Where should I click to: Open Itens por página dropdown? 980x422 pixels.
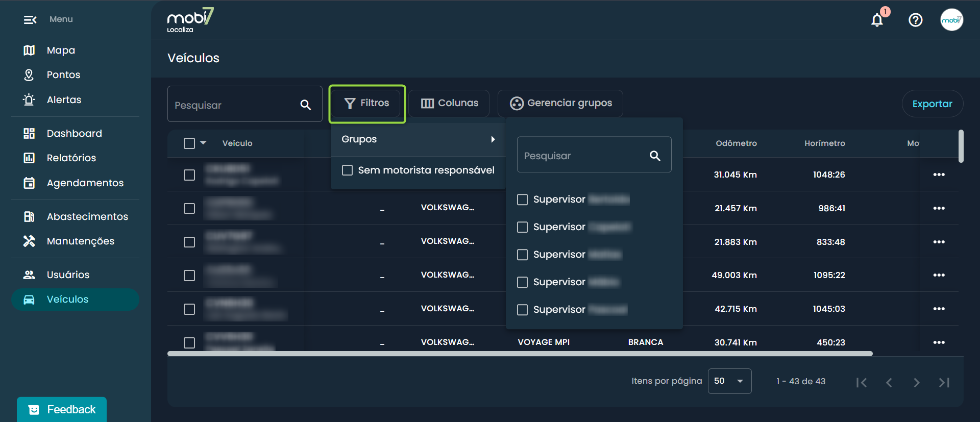pyautogui.click(x=729, y=381)
